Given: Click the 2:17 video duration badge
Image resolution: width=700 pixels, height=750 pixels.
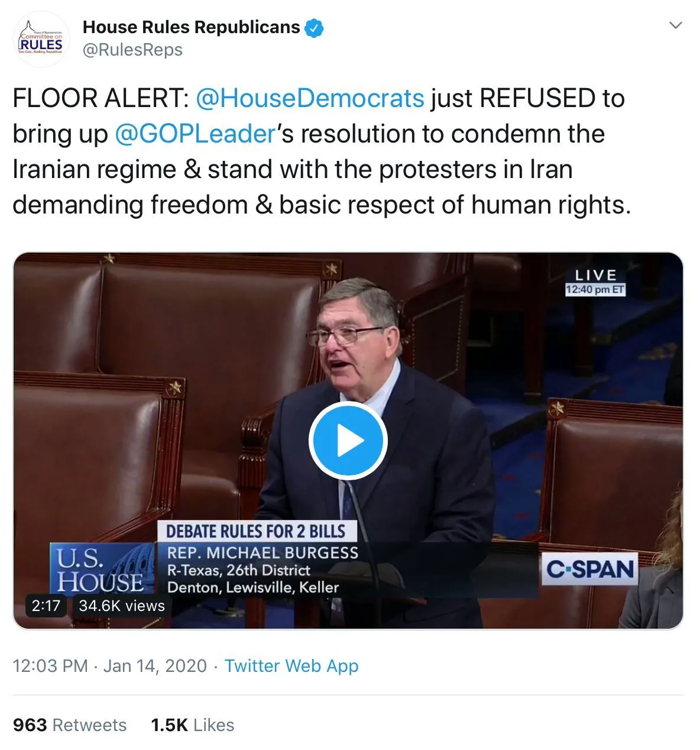Looking at the screenshot, I should coord(46,606).
